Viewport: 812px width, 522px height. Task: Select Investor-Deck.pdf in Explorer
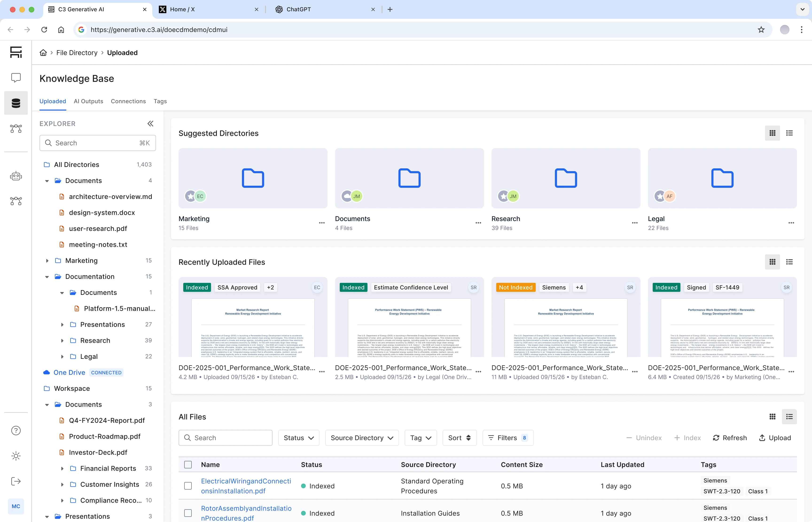pyautogui.click(x=98, y=452)
